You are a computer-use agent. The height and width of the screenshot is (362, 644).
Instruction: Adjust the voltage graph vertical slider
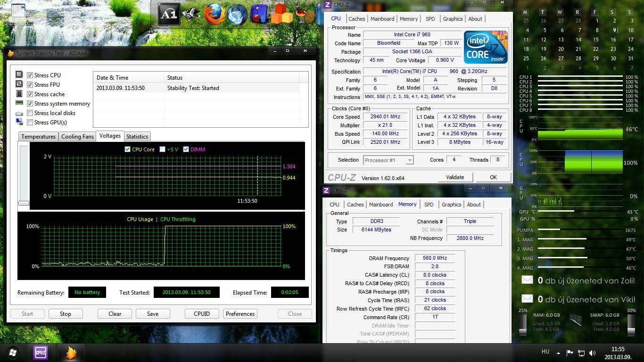coord(24,203)
